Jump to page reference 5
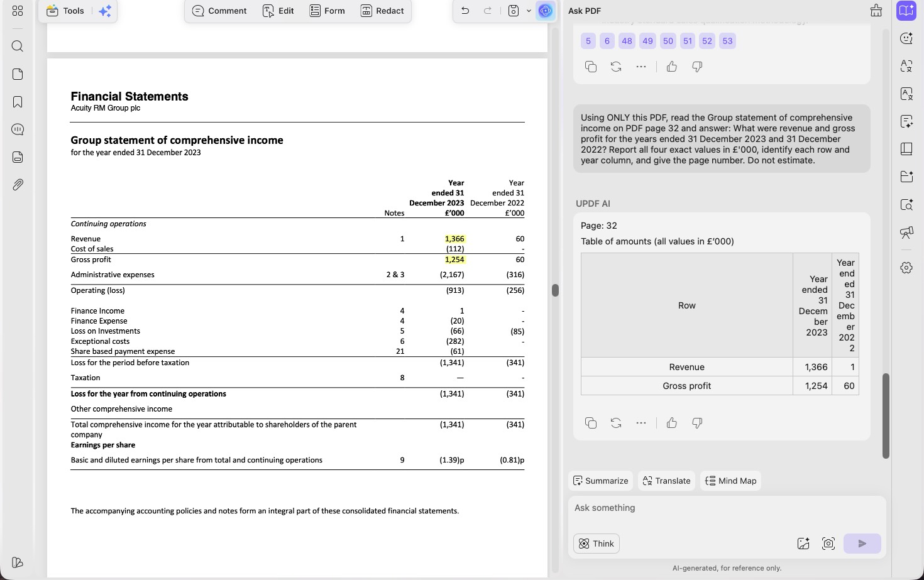 (588, 41)
